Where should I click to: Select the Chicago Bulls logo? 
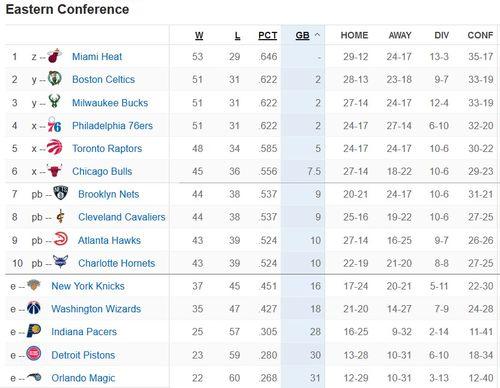[55, 170]
